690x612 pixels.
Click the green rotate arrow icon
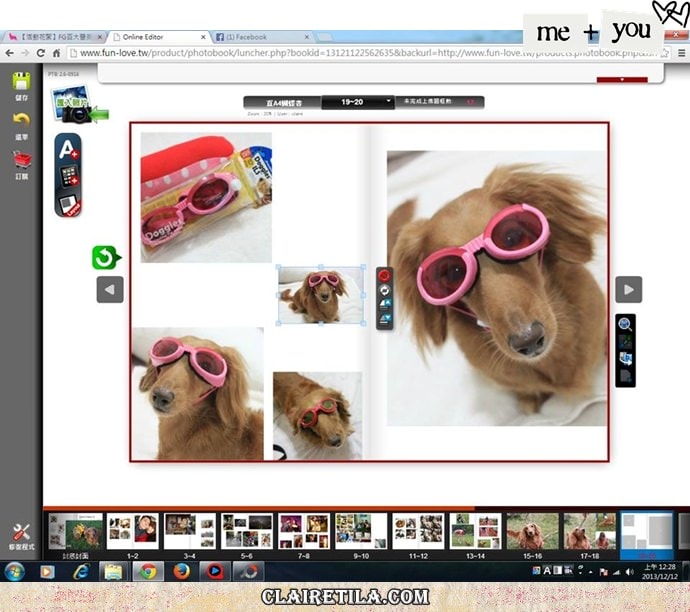coord(104,258)
